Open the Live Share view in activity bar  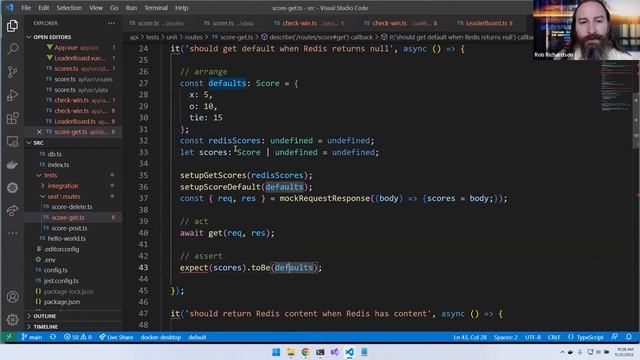coord(12,211)
